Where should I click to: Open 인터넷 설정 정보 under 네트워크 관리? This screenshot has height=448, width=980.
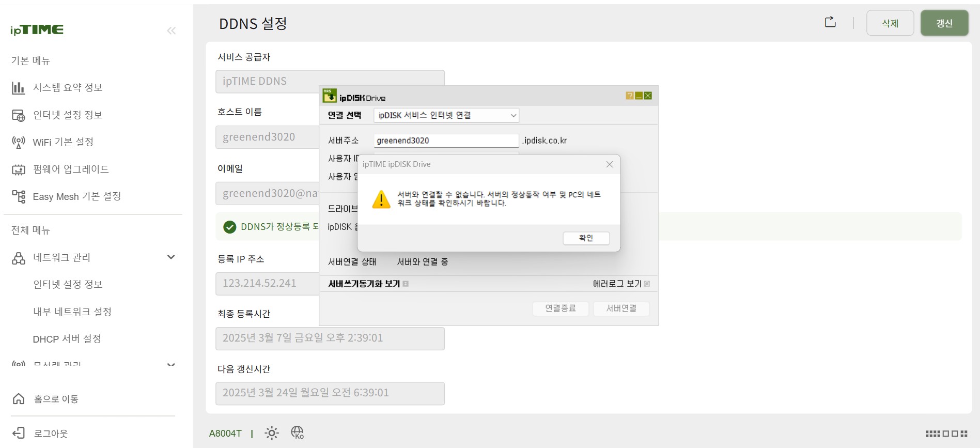pos(68,284)
